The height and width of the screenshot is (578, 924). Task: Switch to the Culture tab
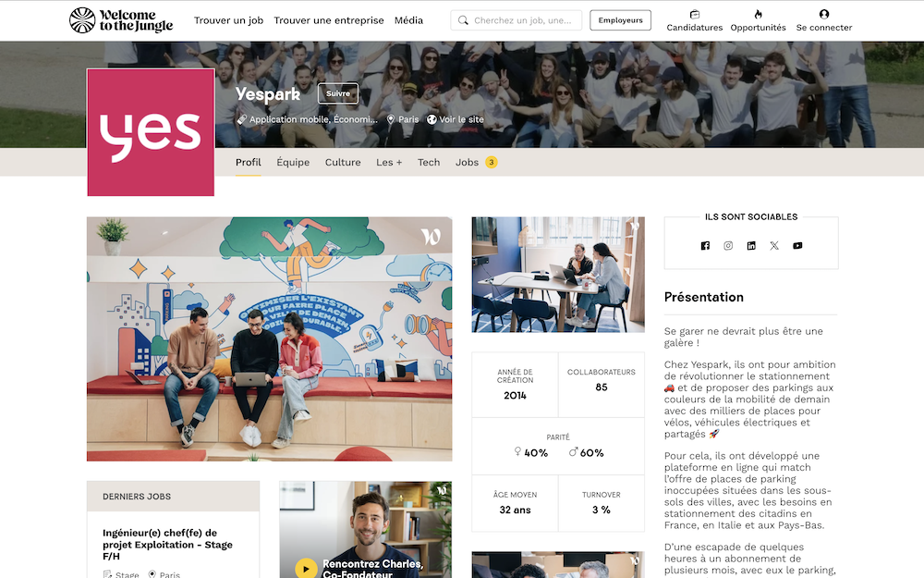(x=343, y=162)
